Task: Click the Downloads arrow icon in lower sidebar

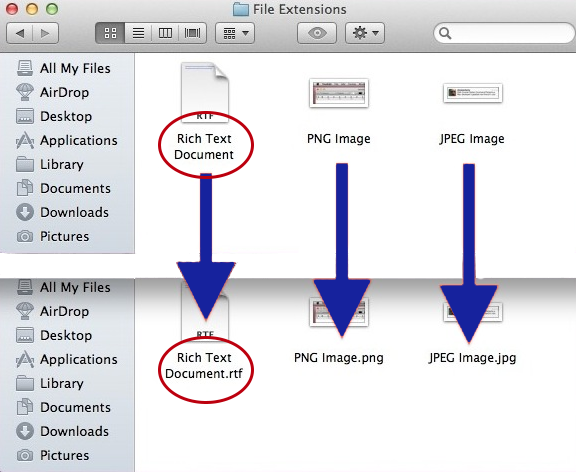Action: pyautogui.click(x=25, y=431)
